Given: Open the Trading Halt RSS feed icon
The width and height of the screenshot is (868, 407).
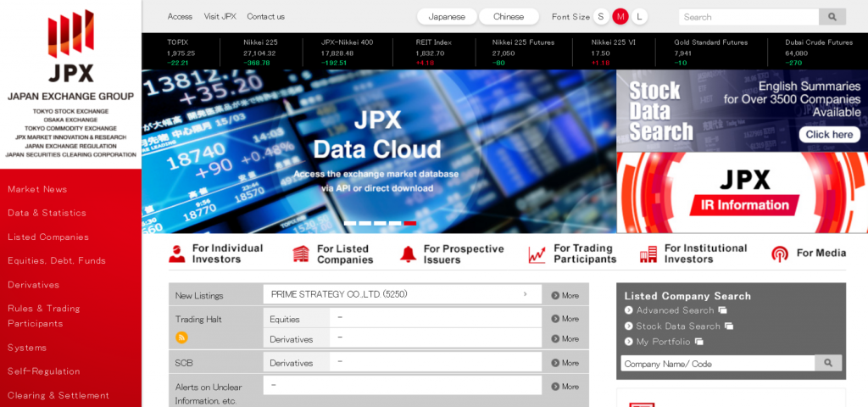Looking at the screenshot, I should (181, 337).
